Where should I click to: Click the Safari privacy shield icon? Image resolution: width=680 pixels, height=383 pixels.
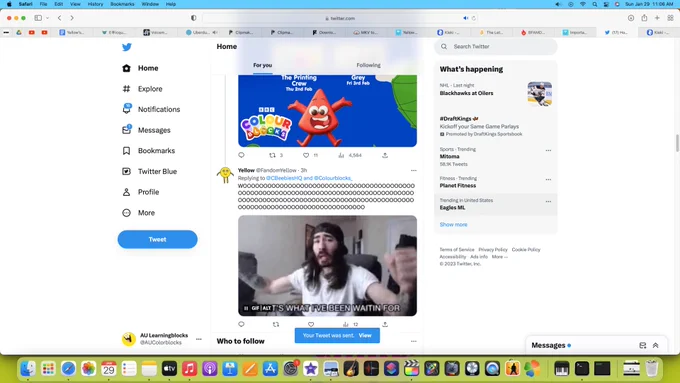point(193,18)
